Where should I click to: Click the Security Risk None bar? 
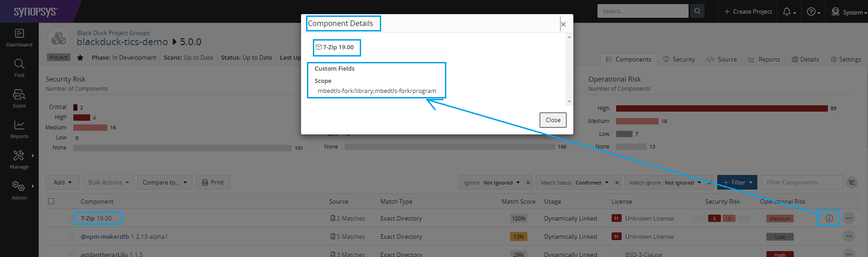(182, 148)
